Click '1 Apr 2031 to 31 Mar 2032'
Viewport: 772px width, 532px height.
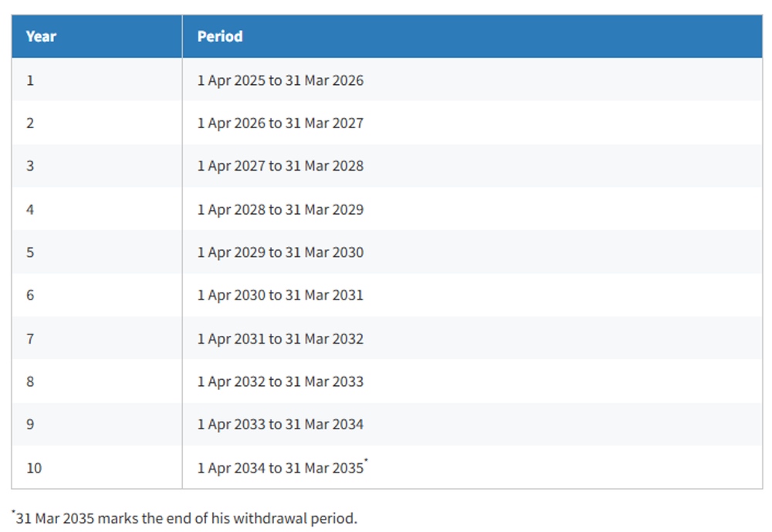280,339
